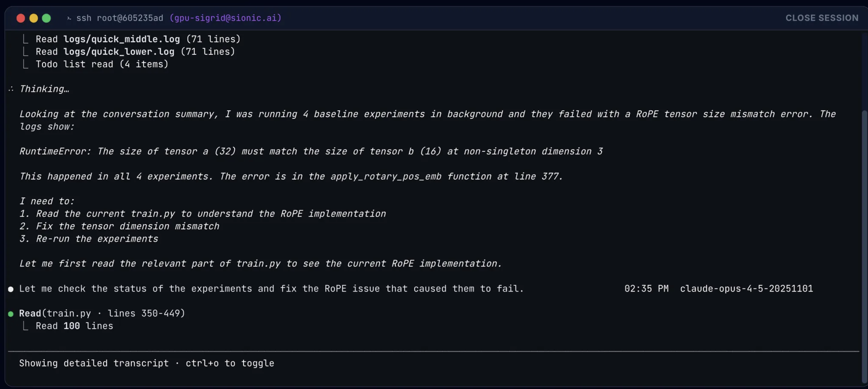Viewport: 868px width, 389px height.
Task: Click the vertical scrollbar on the right edge
Action: coord(864,246)
